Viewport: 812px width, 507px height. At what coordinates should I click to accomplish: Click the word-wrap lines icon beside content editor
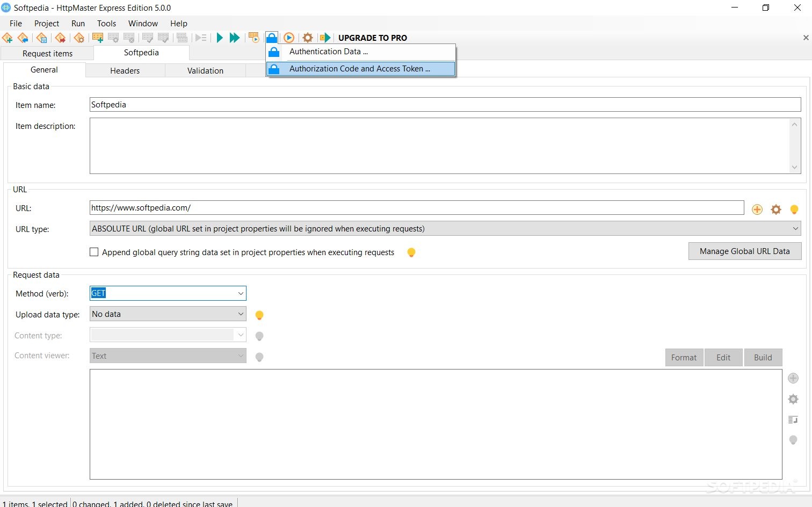tap(793, 419)
